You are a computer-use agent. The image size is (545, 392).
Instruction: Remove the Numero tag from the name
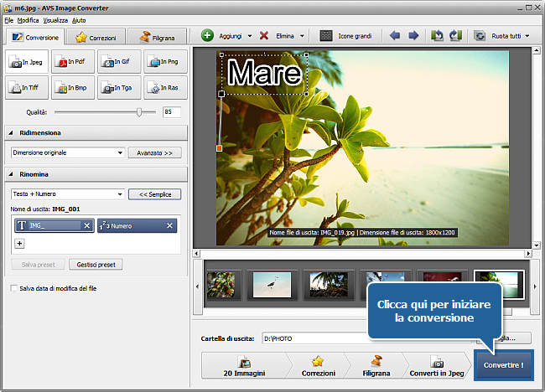pos(169,225)
